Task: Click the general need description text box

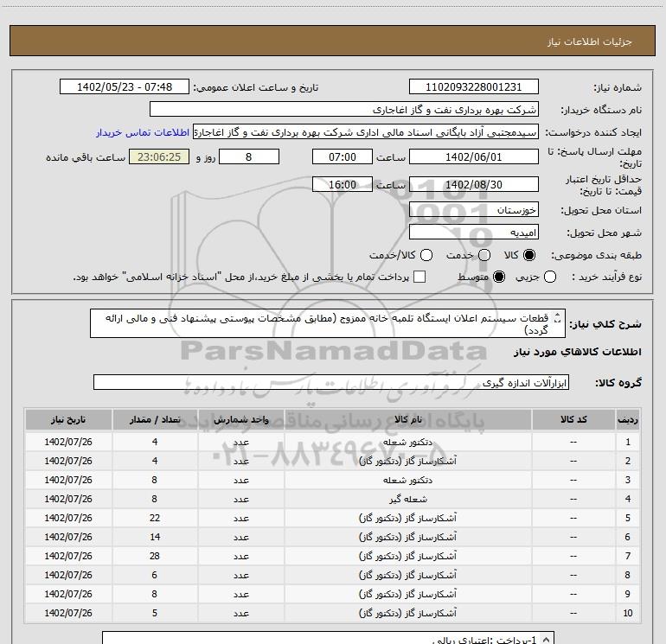Action: click(x=328, y=323)
